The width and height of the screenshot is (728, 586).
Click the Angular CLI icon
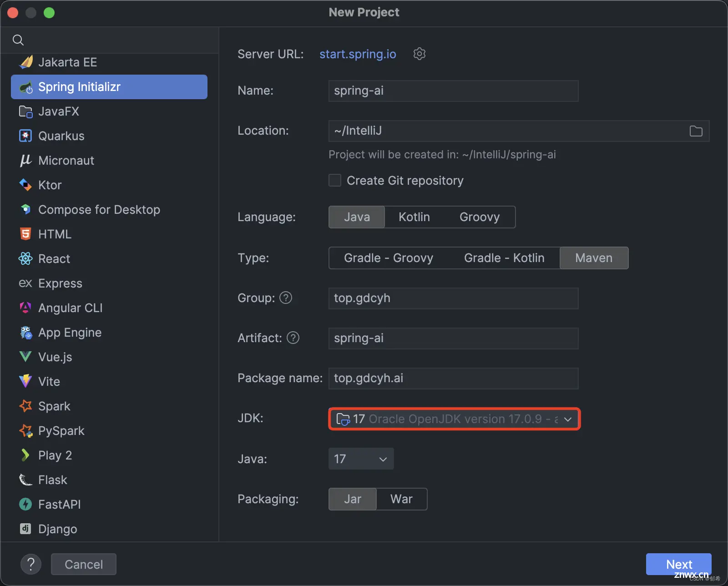[26, 308]
